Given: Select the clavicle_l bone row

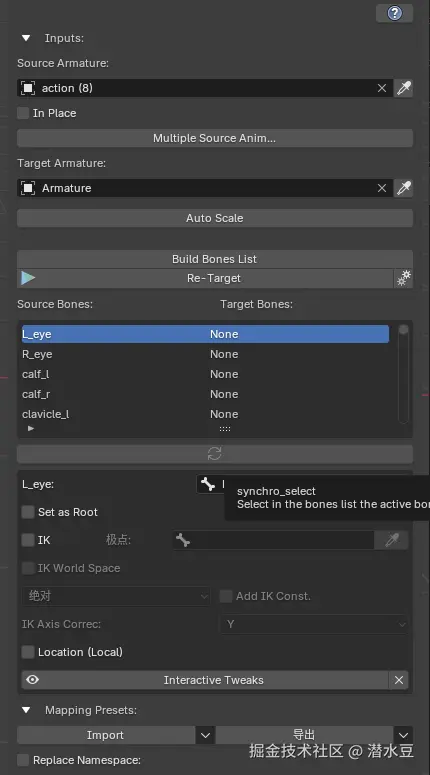Looking at the screenshot, I should click(205, 414).
